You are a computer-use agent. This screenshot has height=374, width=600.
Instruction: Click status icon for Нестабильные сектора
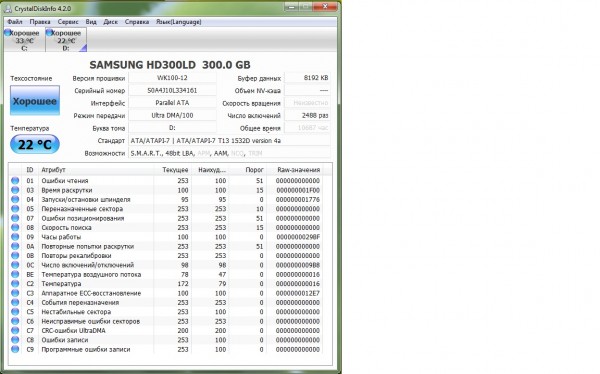[15, 312]
